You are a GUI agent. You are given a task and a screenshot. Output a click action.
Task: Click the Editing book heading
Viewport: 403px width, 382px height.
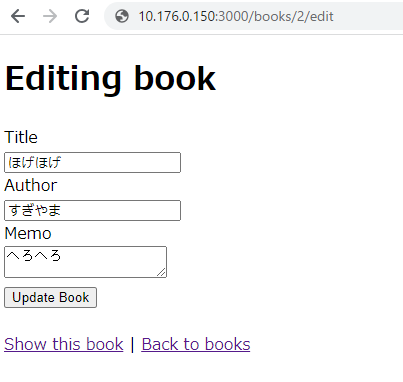[110, 79]
